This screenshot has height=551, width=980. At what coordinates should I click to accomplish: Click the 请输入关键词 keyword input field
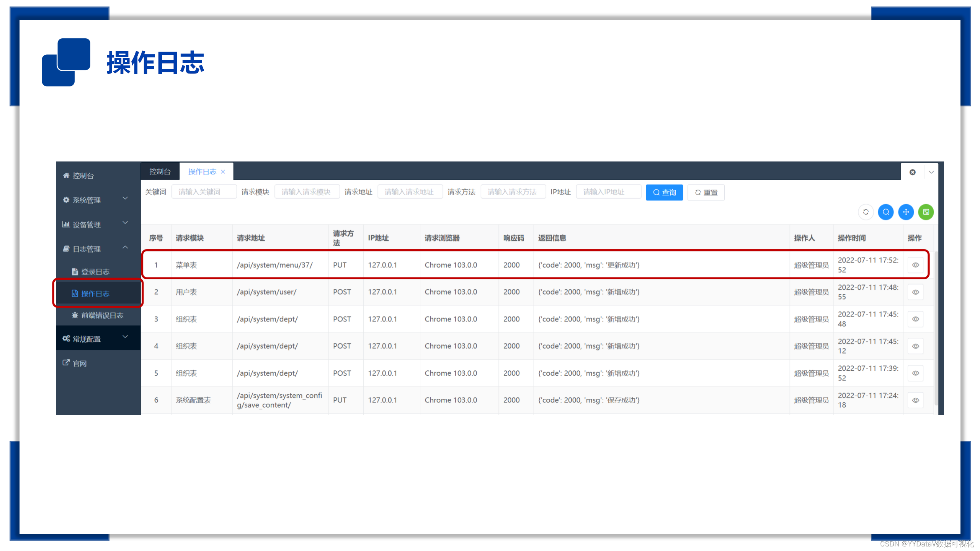[x=204, y=192]
